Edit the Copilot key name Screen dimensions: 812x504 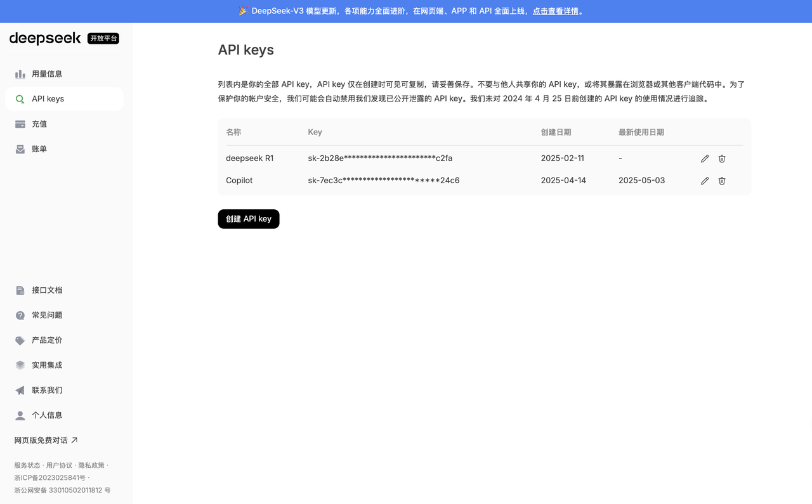(x=705, y=181)
